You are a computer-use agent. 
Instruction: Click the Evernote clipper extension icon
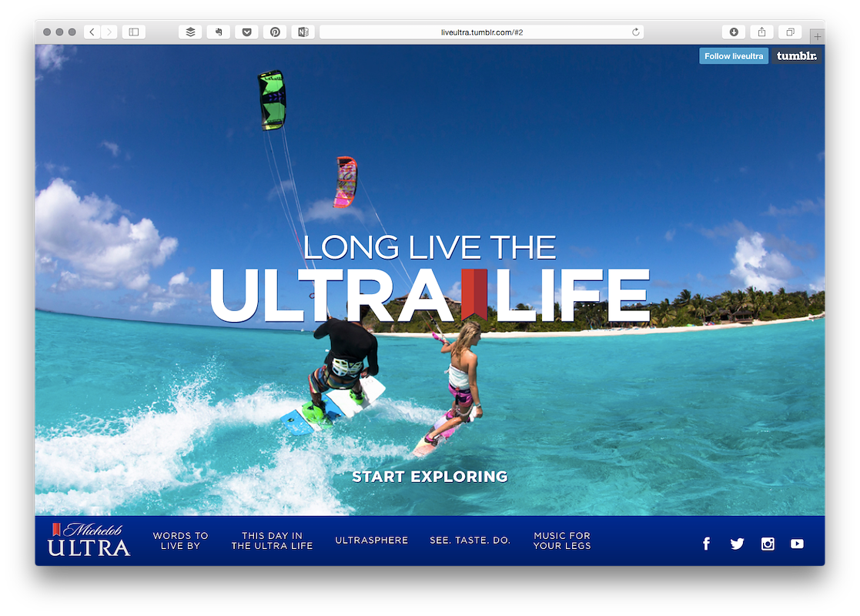(219, 32)
